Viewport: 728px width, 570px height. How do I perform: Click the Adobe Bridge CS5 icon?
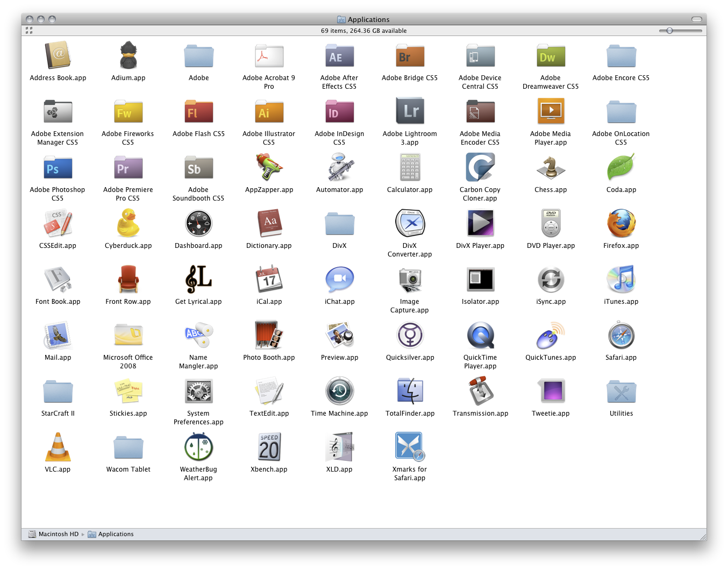point(410,56)
